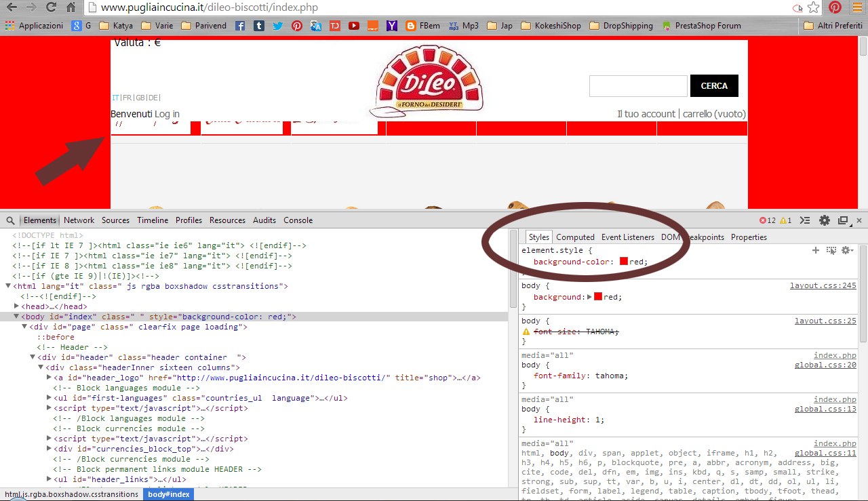
Task: Reload the page with the refresh icon
Action: pos(51,7)
